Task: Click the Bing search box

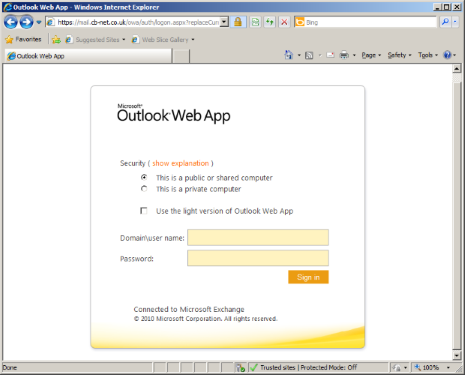Action: (366, 22)
